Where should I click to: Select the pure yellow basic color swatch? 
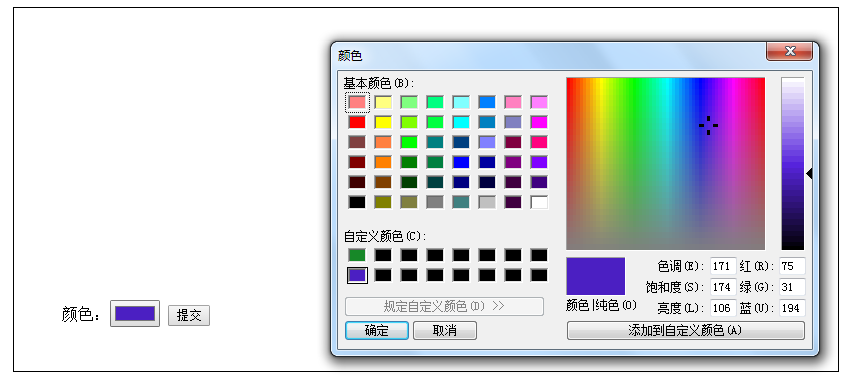383,122
